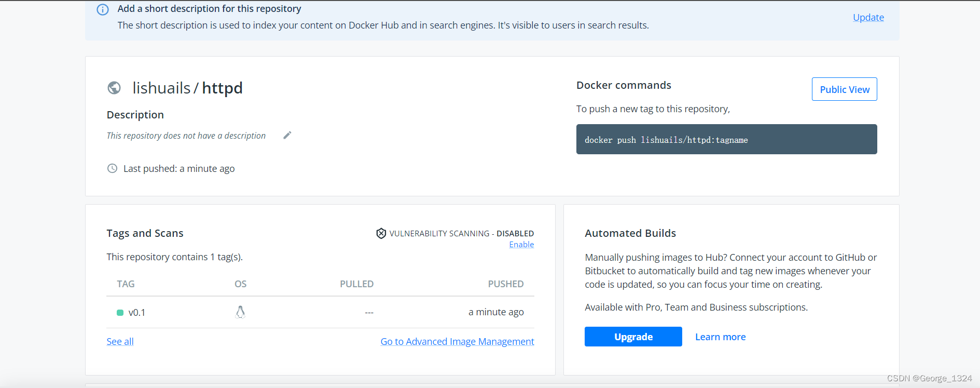
Task: Click the TAG column header
Action: [x=126, y=284]
